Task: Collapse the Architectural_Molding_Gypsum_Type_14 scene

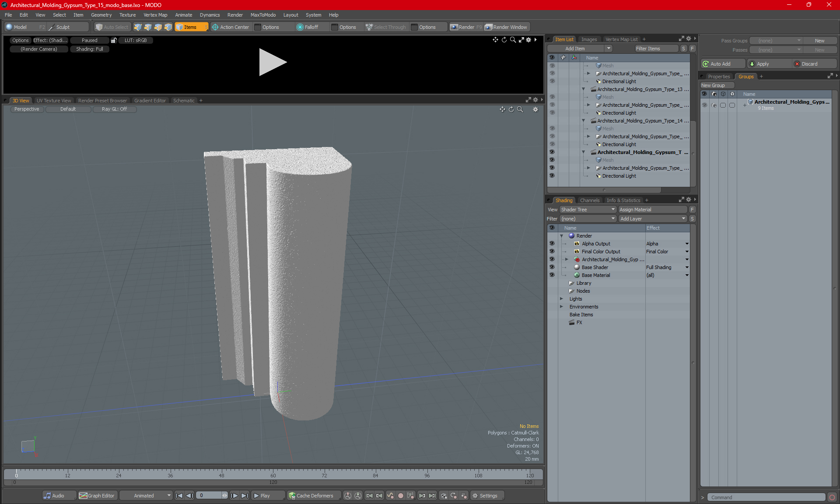Action: click(x=583, y=121)
